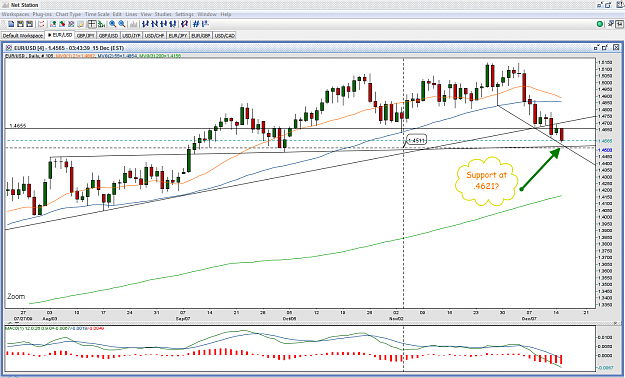Click the first save disk icon

click(20, 24)
